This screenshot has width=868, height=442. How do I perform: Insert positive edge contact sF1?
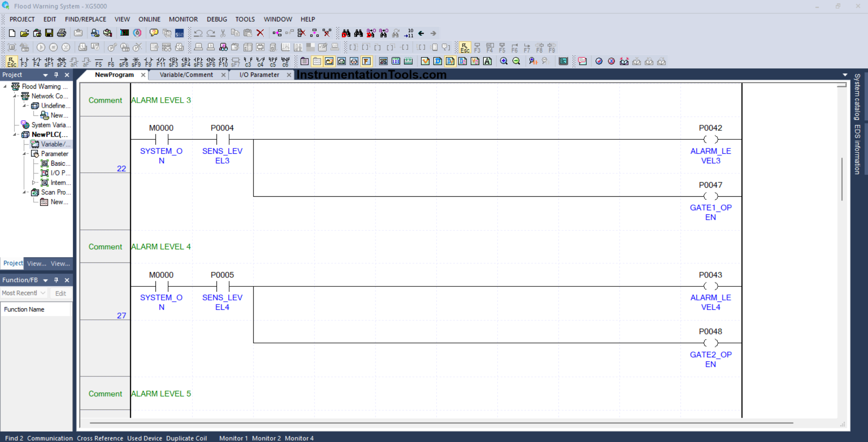49,62
